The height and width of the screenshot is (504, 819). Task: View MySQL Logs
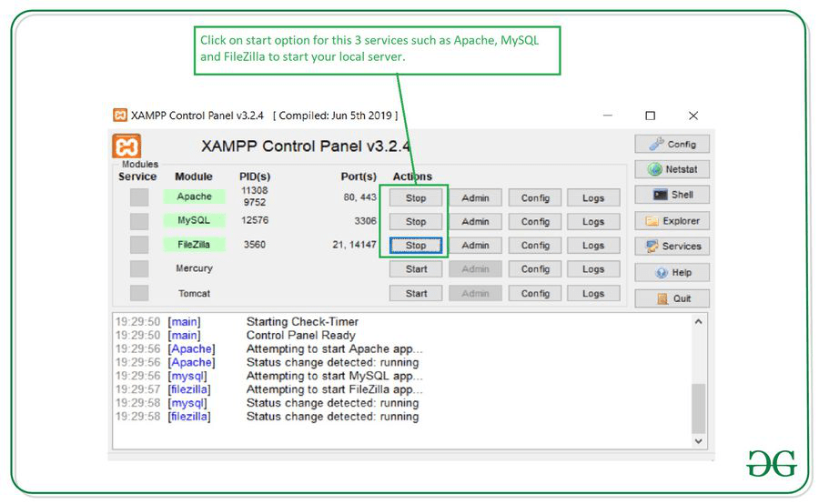coord(593,221)
